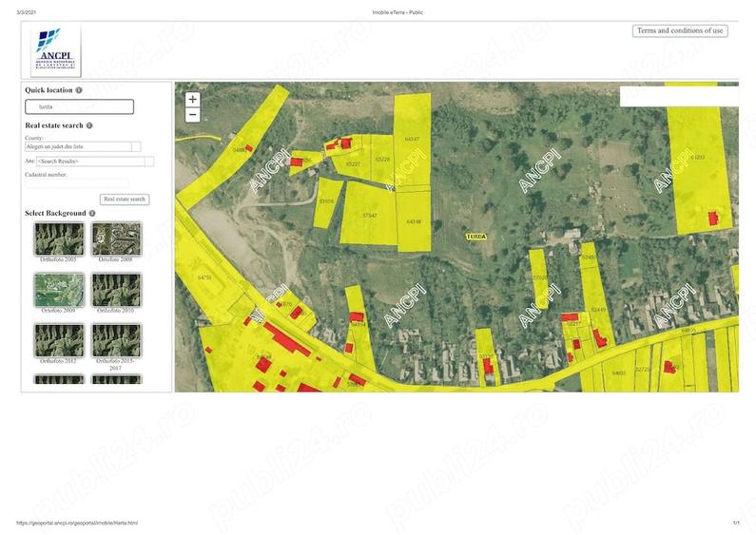Open Real estate search help info icon
756x535 pixels.
point(89,125)
